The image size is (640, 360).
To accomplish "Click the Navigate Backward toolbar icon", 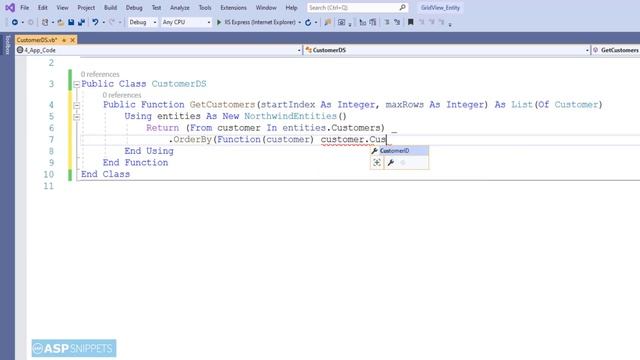I will [15, 22].
